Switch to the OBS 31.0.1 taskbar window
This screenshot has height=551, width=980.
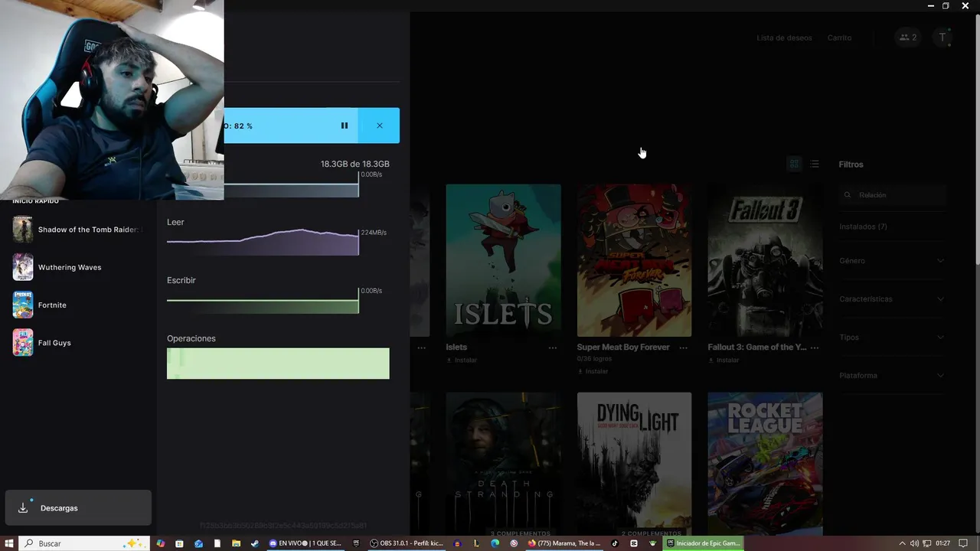407,543
